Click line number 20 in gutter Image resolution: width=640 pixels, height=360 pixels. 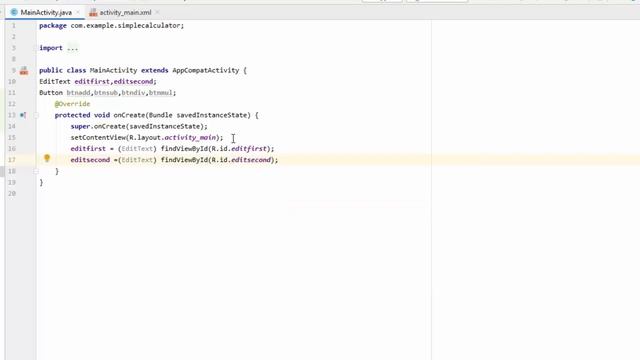[12, 193]
